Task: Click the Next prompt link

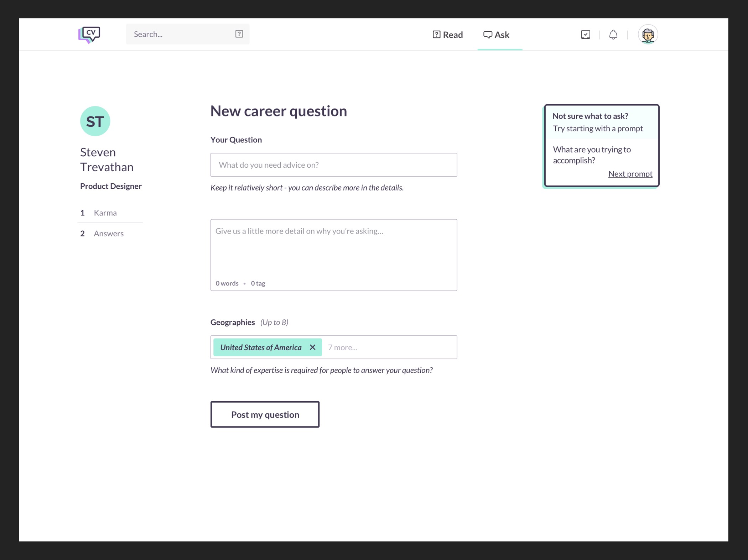Action: tap(630, 174)
